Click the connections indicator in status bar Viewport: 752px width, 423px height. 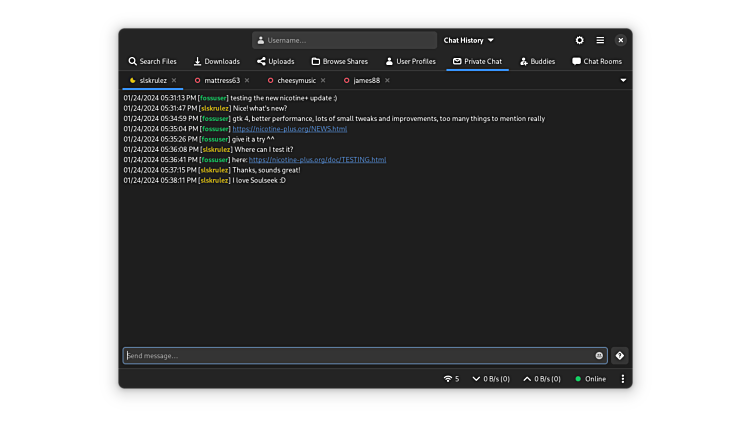click(x=451, y=379)
